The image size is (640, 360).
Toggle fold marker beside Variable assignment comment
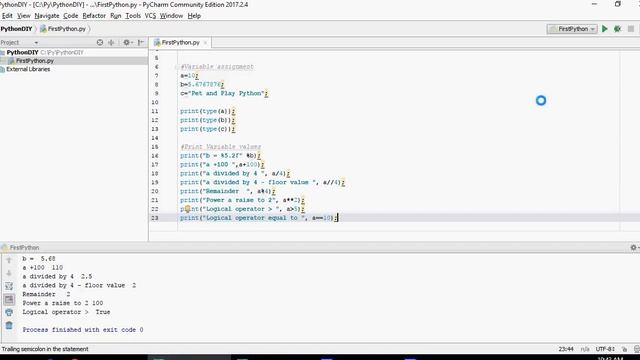(x=177, y=67)
